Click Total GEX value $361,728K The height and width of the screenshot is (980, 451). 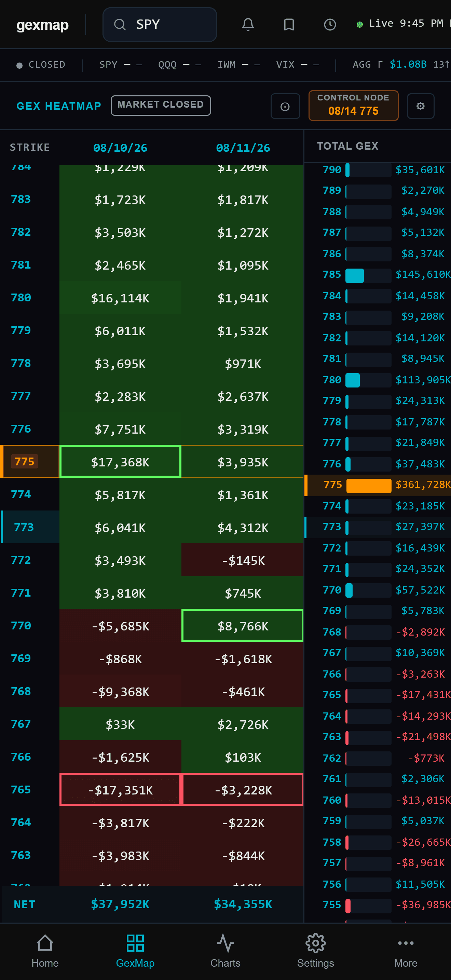pyautogui.click(x=423, y=485)
